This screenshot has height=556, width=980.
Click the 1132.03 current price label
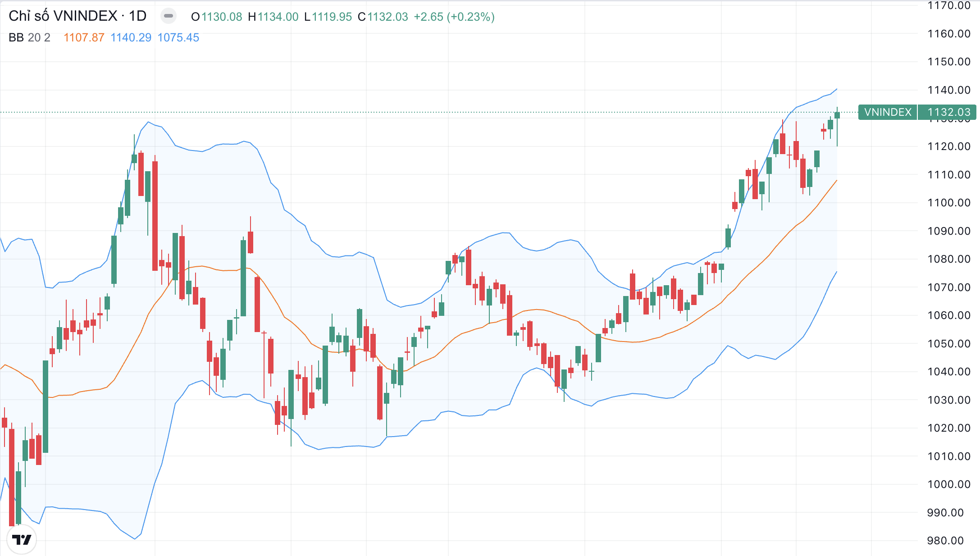(x=948, y=112)
